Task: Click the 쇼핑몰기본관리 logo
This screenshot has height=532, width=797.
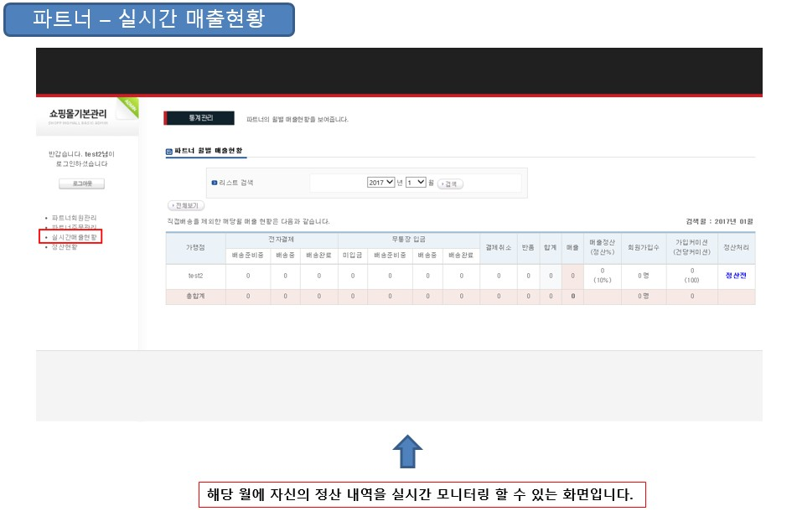Action: tap(78, 115)
